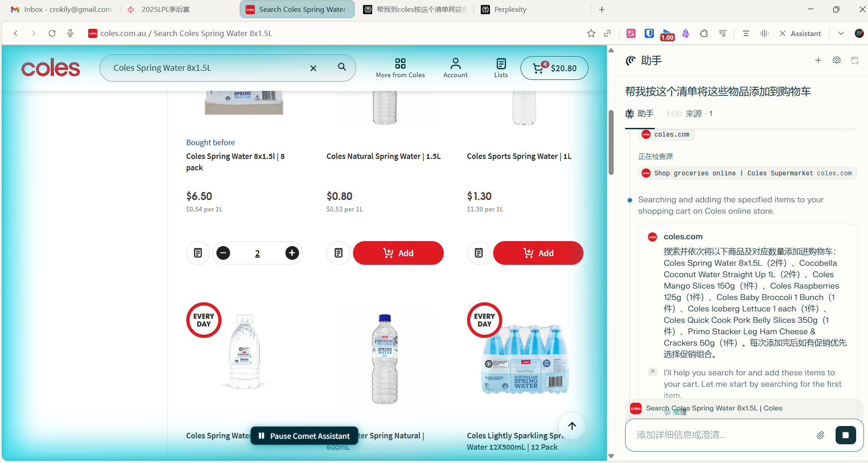Open More from Coles grid menu
Screen dimensions: 868x463
[400, 68]
